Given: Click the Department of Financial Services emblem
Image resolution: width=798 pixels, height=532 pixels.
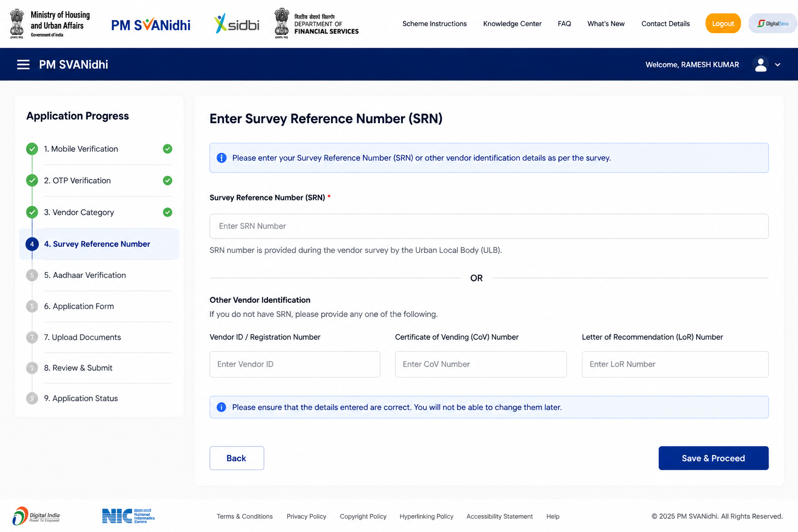Looking at the screenshot, I should pos(282,24).
